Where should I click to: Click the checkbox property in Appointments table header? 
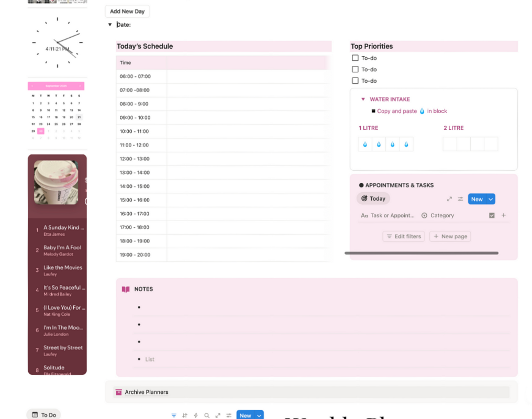click(x=493, y=215)
